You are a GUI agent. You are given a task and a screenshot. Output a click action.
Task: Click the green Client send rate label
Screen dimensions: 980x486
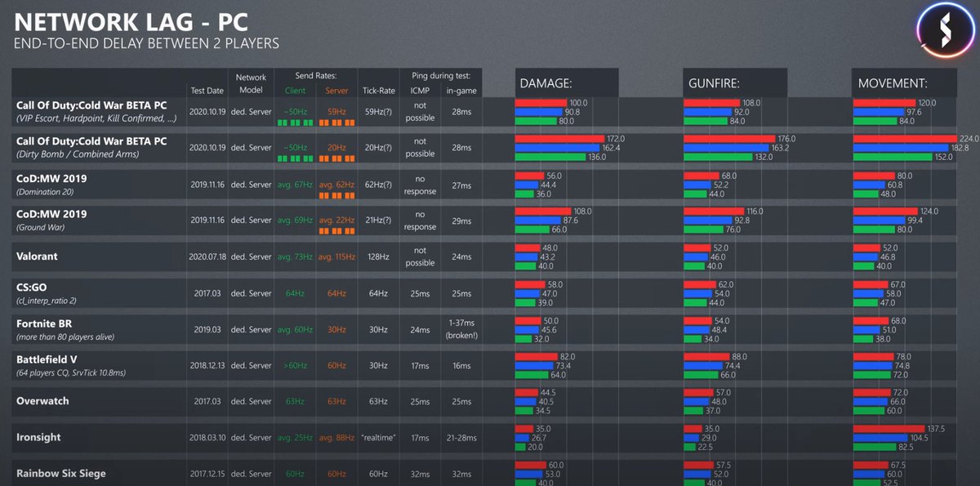click(x=295, y=91)
